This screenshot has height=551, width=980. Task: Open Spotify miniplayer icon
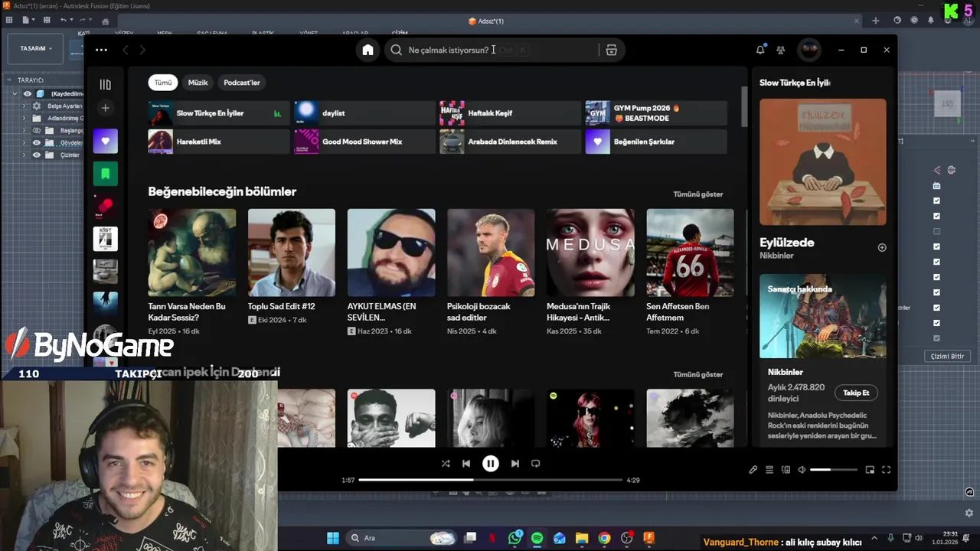(870, 470)
